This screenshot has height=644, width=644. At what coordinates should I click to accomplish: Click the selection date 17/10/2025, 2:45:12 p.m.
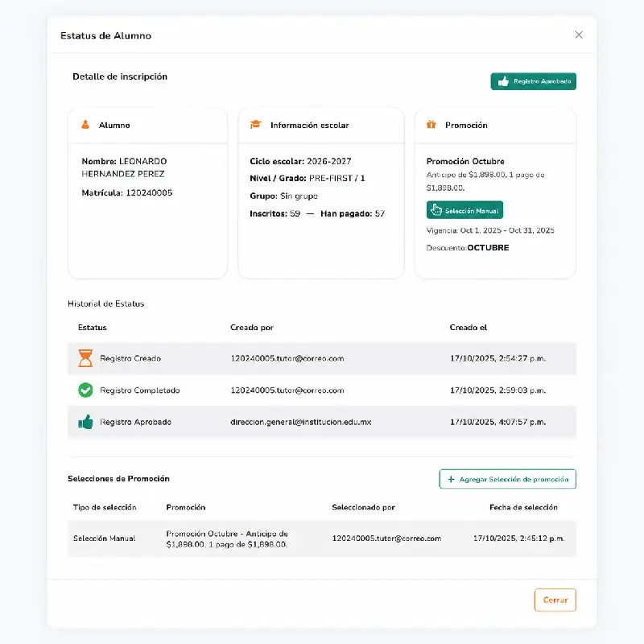519,539
